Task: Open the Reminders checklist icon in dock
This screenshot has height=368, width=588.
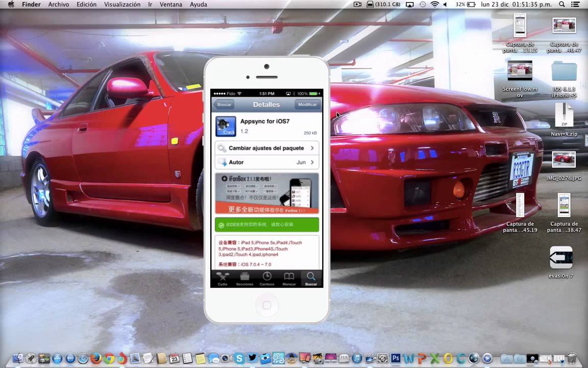Action: point(187,358)
